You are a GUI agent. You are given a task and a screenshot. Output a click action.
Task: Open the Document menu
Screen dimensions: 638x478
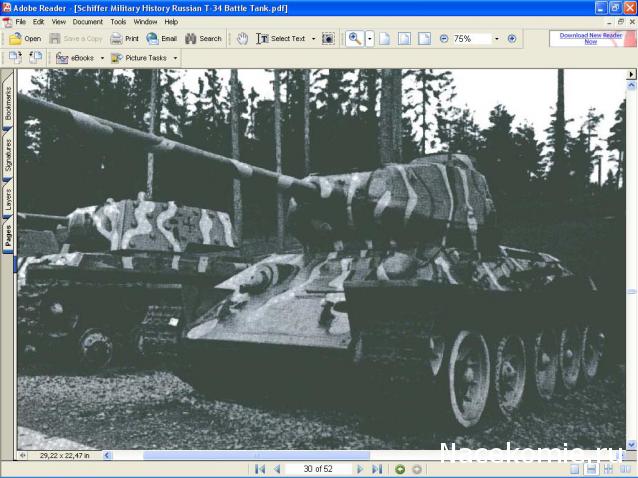click(x=87, y=21)
